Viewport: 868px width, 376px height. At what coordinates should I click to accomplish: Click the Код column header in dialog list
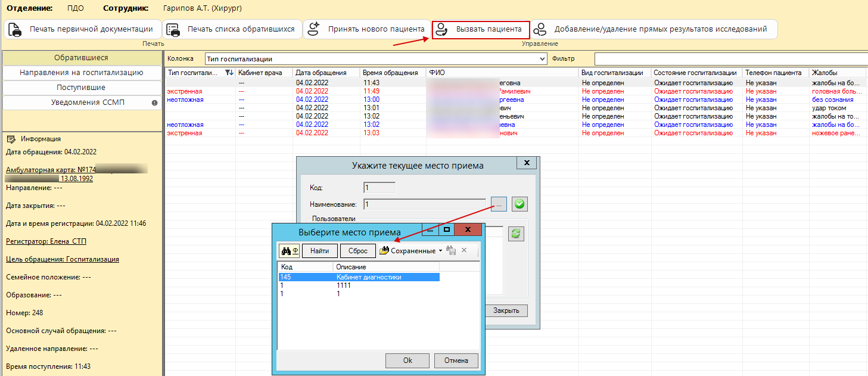point(306,267)
